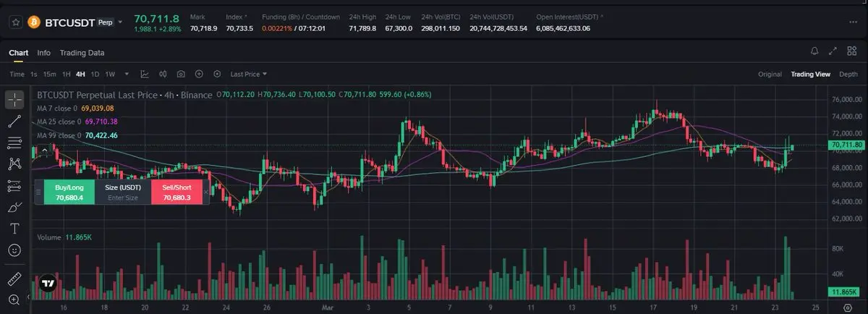
Task: Click the current price tag 70,711.80 on axis
Action: [847, 145]
